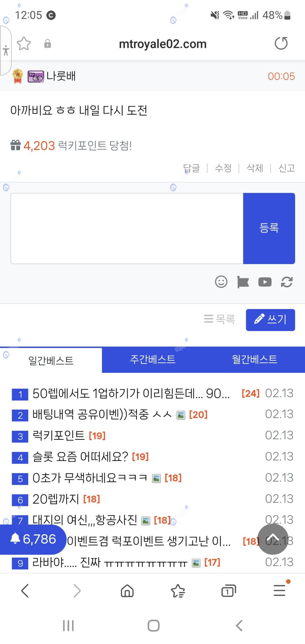Open the browser tabs counter
The height and width of the screenshot is (644, 305).
229,591
